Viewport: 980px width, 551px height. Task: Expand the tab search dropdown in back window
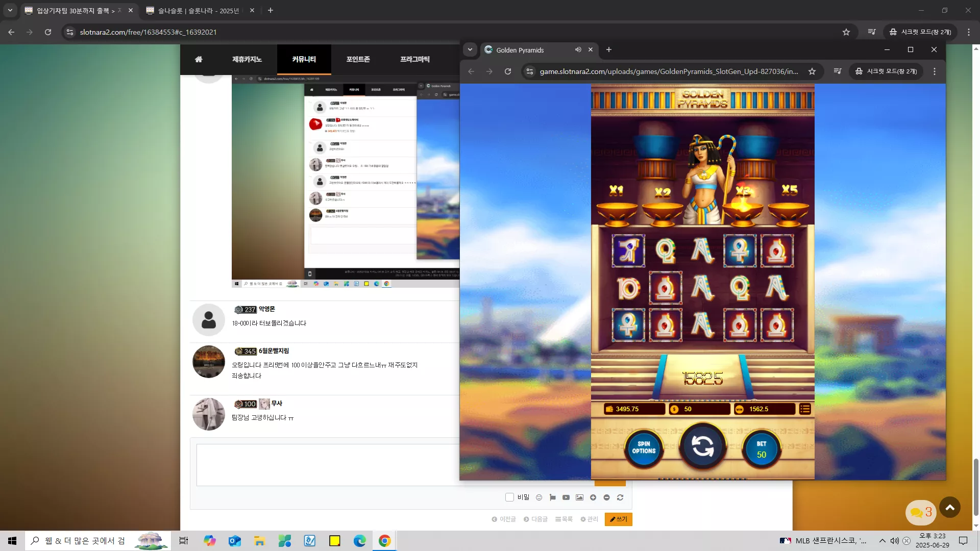pyautogui.click(x=10, y=11)
